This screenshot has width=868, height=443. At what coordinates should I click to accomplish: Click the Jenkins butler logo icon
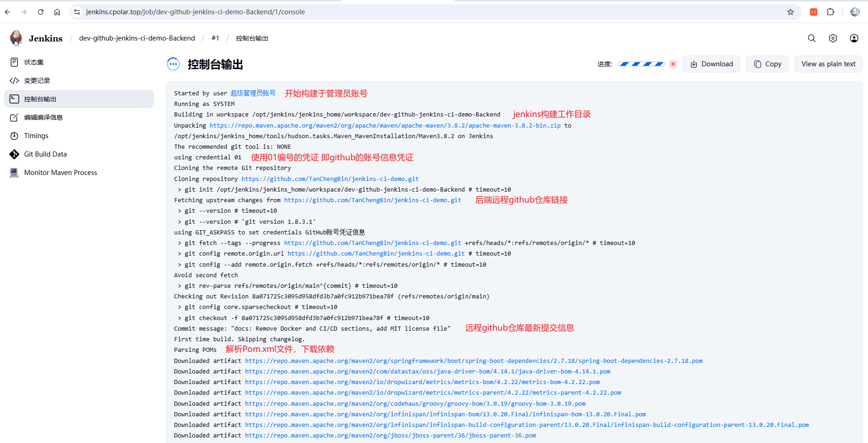16,38
